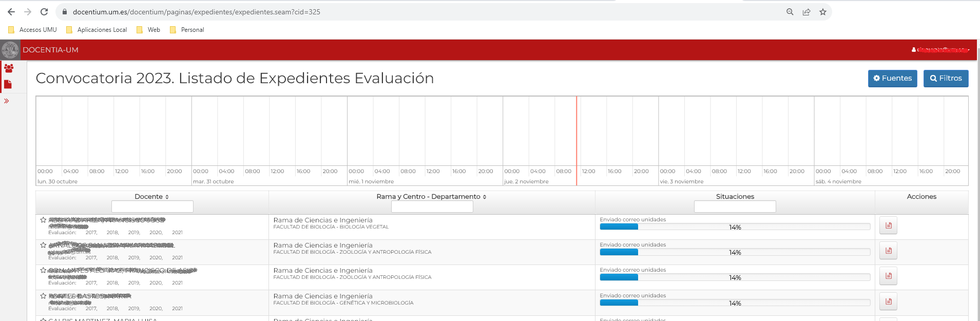
Task: Open PDF report for Biología Vegetal row
Action: click(888, 225)
